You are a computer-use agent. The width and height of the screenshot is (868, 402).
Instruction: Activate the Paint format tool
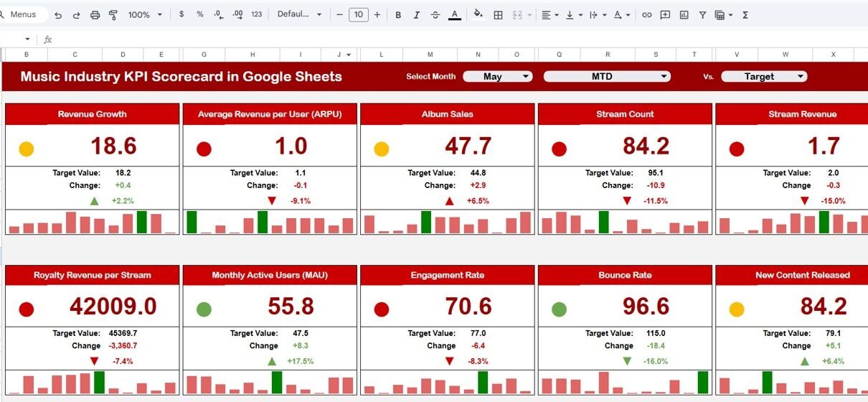113,14
